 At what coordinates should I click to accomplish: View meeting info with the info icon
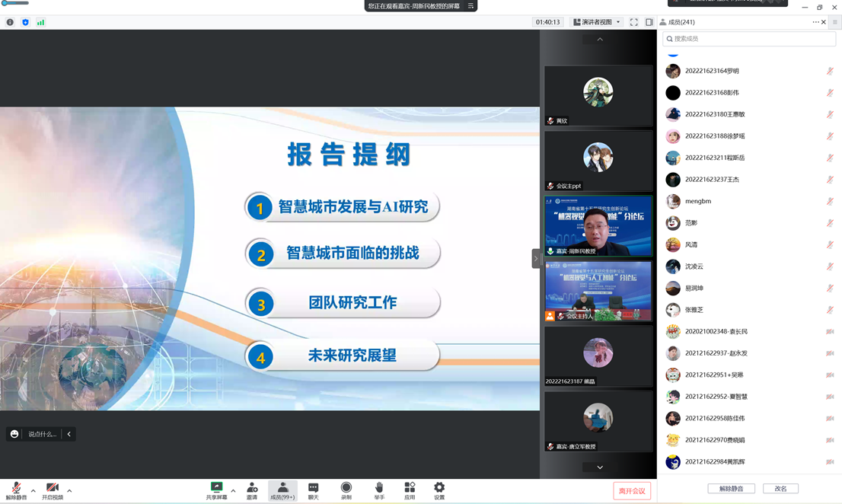9,22
